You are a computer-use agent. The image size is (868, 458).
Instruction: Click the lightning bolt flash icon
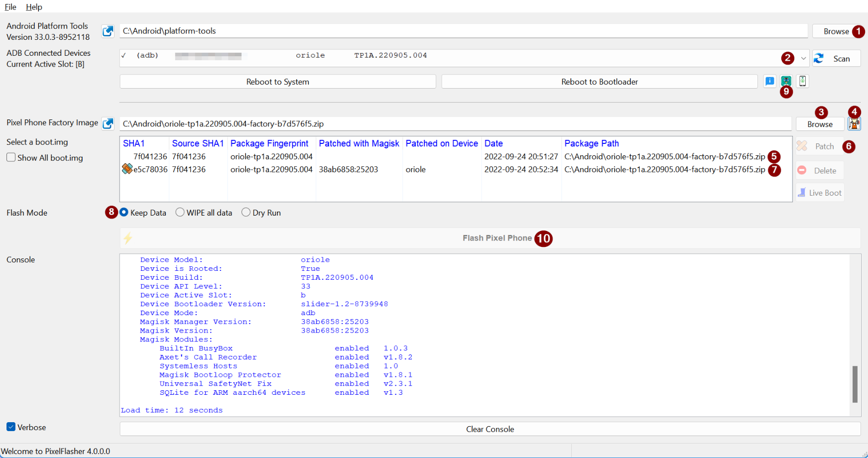pyautogui.click(x=128, y=238)
